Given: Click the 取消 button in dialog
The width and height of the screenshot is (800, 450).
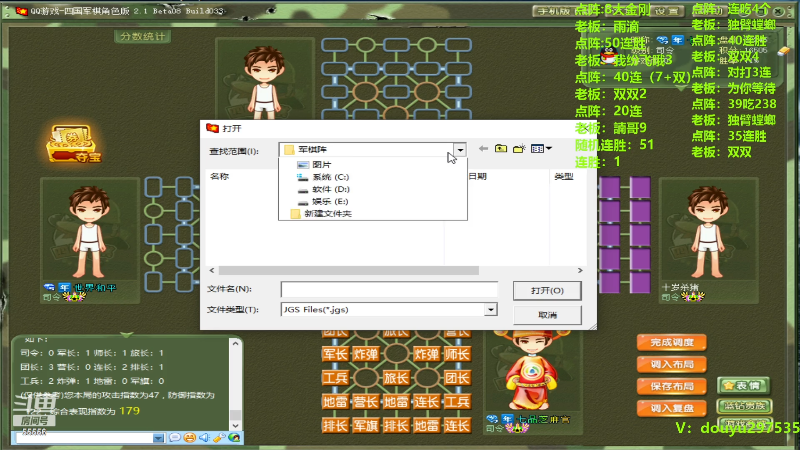Looking at the screenshot, I should [547, 315].
